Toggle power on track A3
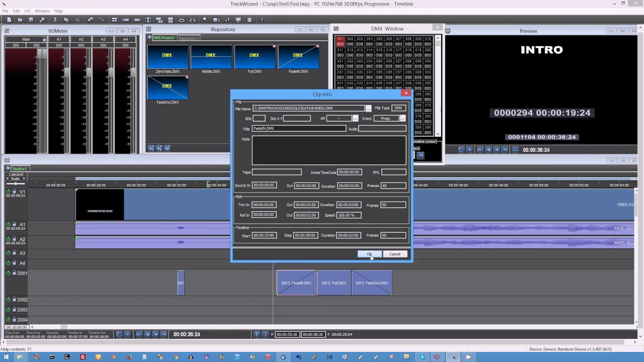Image resolution: width=644 pixels, height=362 pixels. pos(9,253)
